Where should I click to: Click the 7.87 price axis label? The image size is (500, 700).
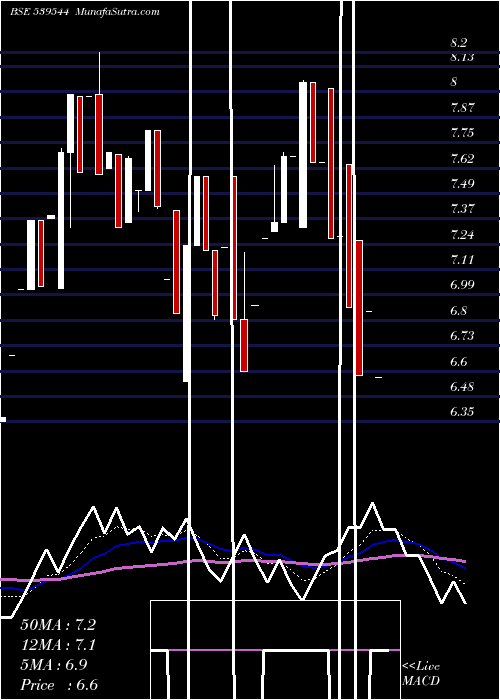pos(462,108)
